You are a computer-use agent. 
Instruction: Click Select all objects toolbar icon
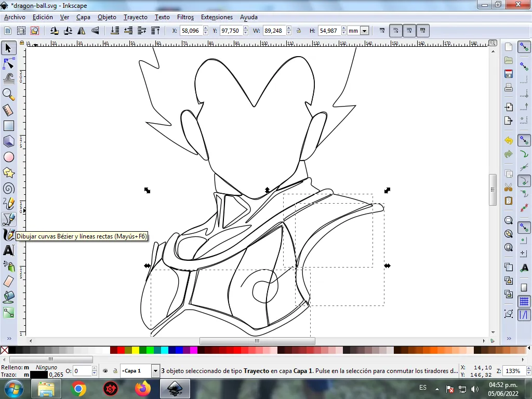(x=8, y=31)
